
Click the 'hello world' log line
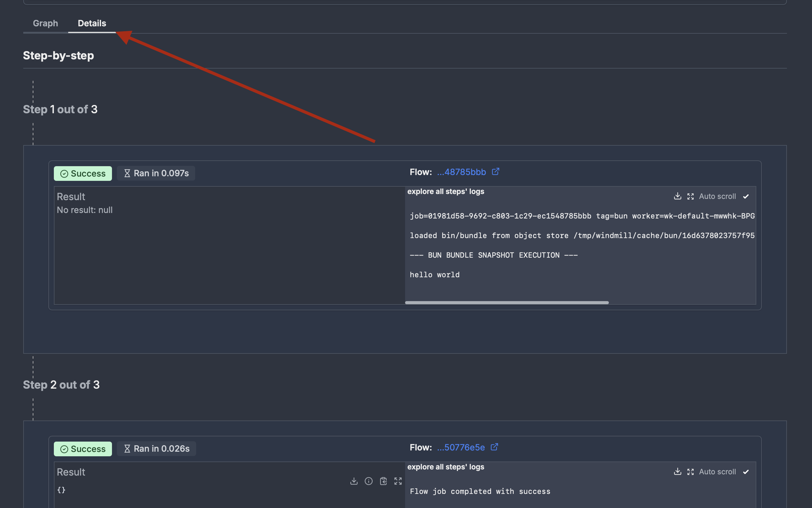point(434,275)
